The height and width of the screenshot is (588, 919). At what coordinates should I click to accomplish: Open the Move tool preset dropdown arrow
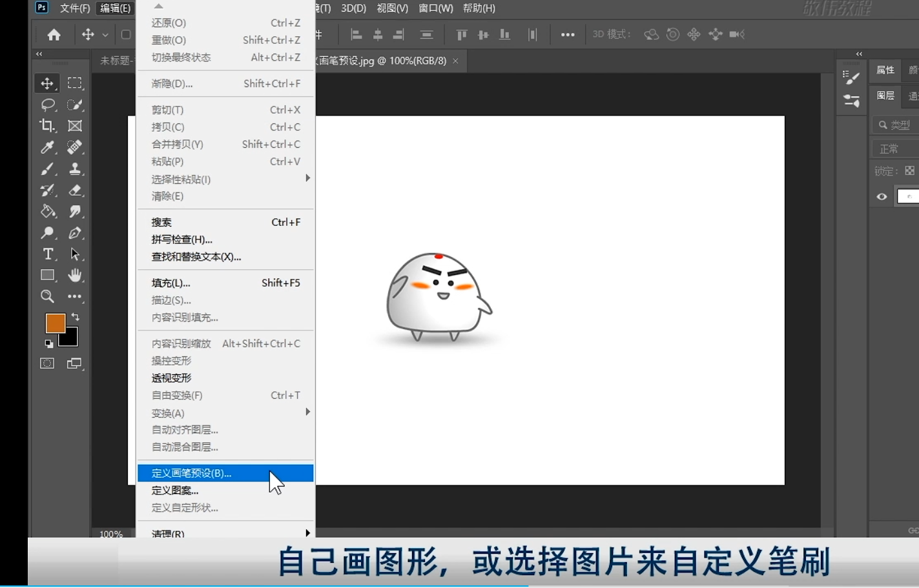click(x=105, y=35)
